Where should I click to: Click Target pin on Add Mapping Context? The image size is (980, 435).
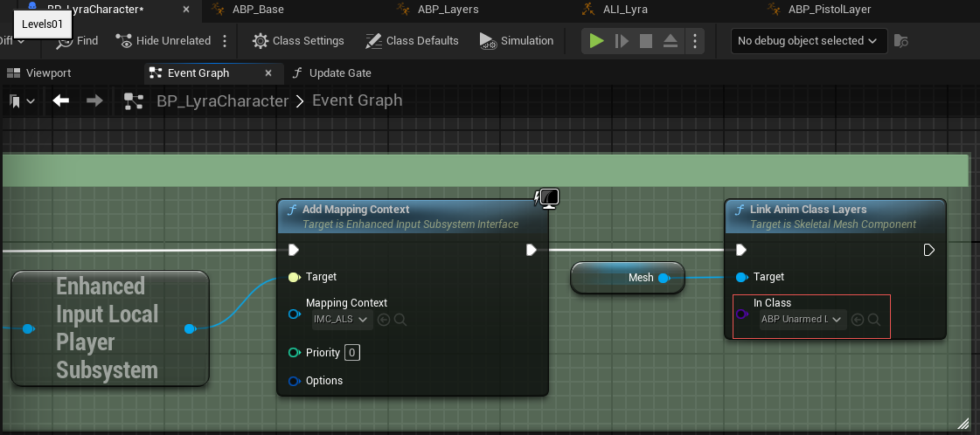(294, 277)
